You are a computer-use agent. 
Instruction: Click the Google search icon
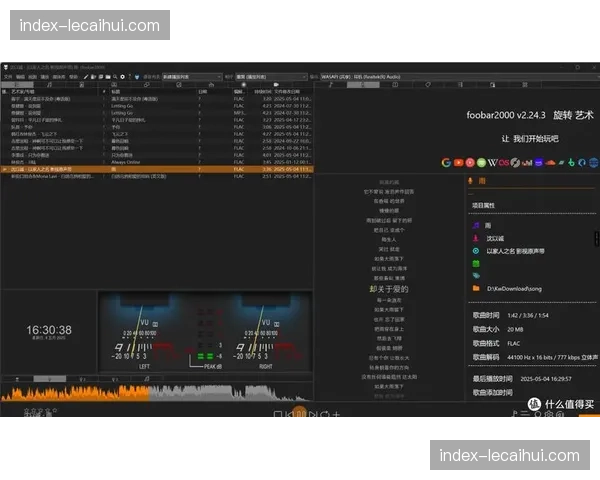[x=446, y=162]
